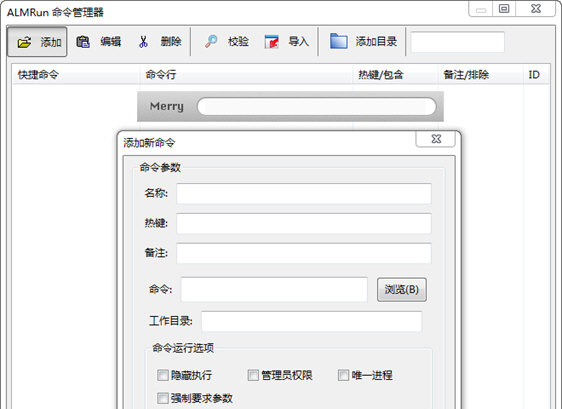
Task: Tick the 强制要求参数 checkbox
Action: (x=163, y=398)
